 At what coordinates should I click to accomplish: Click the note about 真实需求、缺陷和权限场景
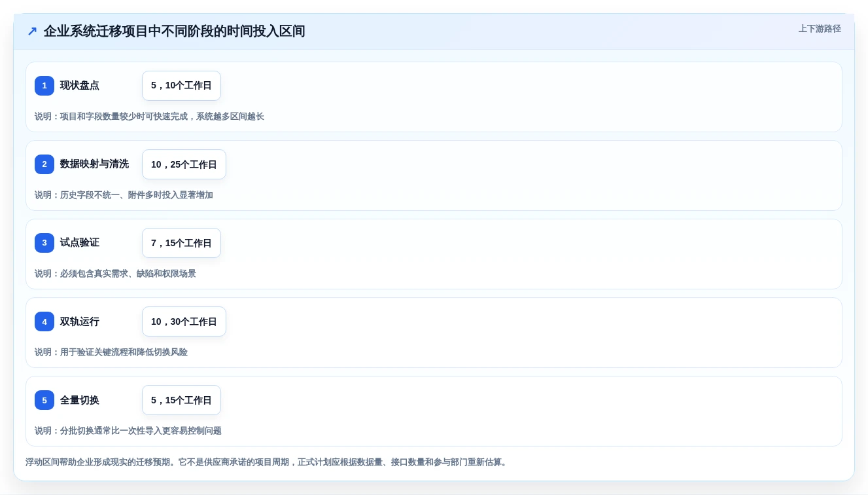click(x=115, y=274)
